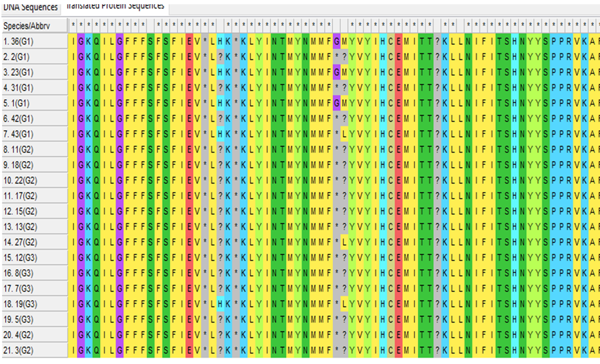Select sequence row 9. 18(G2)
The height and width of the screenshot is (364, 600).
(x=35, y=165)
